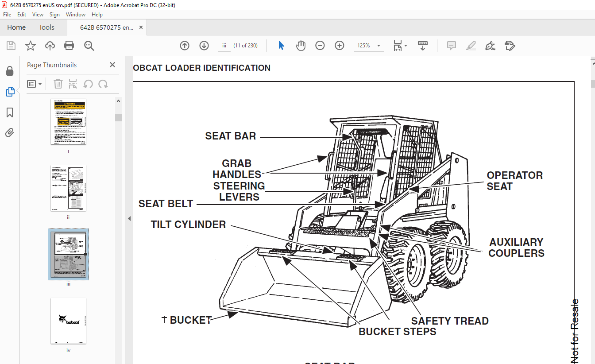
Task: Go to the previous page arrow
Action: 185,46
